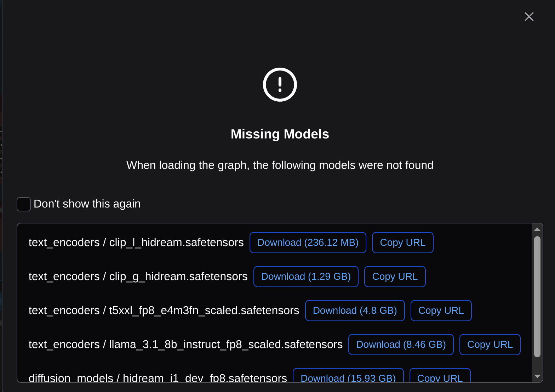The image size is (555, 392).
Task: Download llama_3.1_8b_instruct model (8.46 GB)
Action: (x=401, y=345)
